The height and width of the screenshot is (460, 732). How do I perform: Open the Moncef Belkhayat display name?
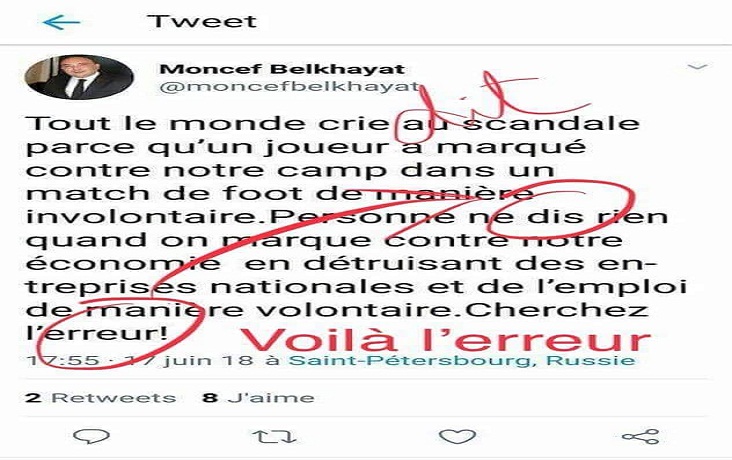pyautogui.click(x=282, y=69)
